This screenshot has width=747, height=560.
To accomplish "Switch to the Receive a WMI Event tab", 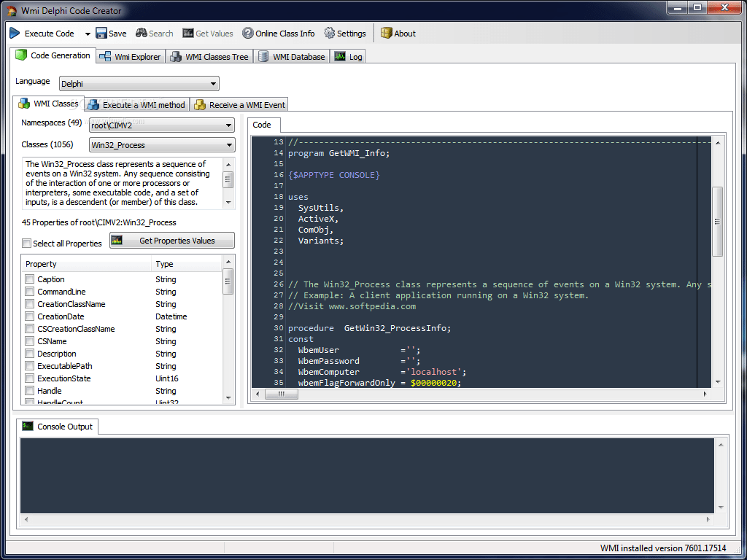I will tap(239, 104).
